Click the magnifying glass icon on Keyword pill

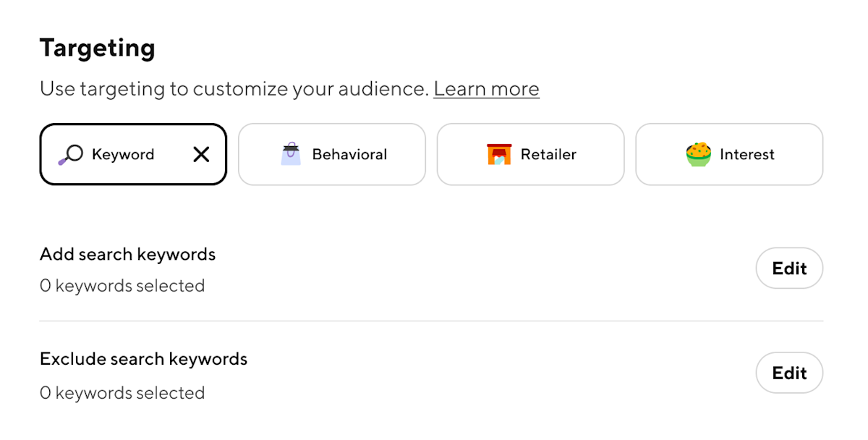[71, 154]
